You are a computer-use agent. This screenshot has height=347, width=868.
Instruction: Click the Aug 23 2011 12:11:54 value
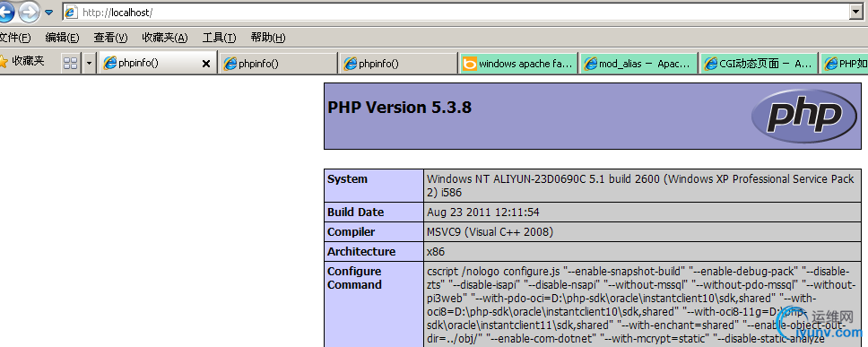coord(483,213)
